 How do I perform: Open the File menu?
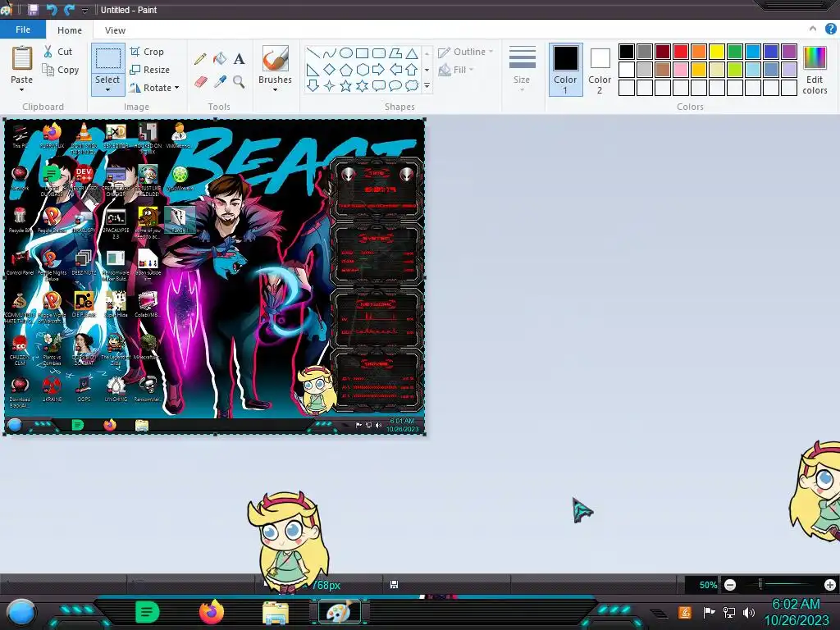[x=23, y=30]
